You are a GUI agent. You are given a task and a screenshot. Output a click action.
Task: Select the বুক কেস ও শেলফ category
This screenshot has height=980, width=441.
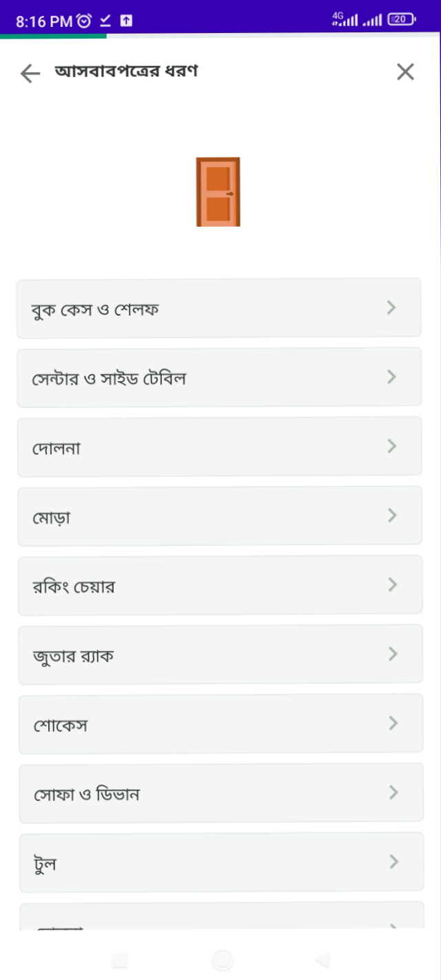pyautogui.click(x=219, y=307)
